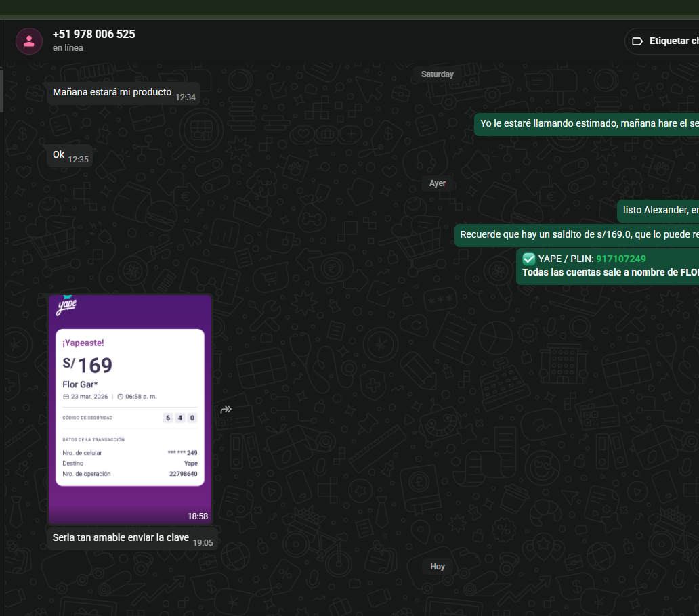
Task: Click the Yape logo atop the receipt image
Action: click(x=66, y=306)
